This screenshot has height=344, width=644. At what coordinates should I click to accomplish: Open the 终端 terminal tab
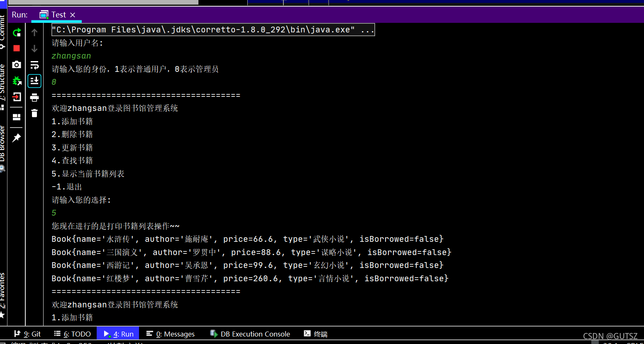coord(316,334)
